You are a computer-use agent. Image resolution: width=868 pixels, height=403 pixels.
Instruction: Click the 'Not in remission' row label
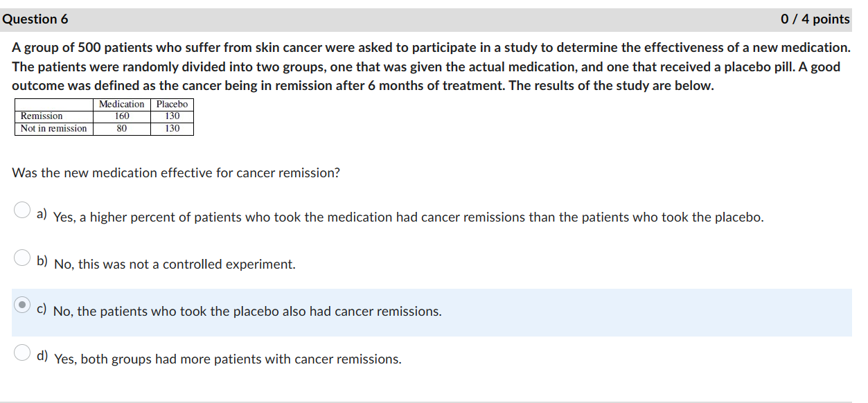point(53,128)
